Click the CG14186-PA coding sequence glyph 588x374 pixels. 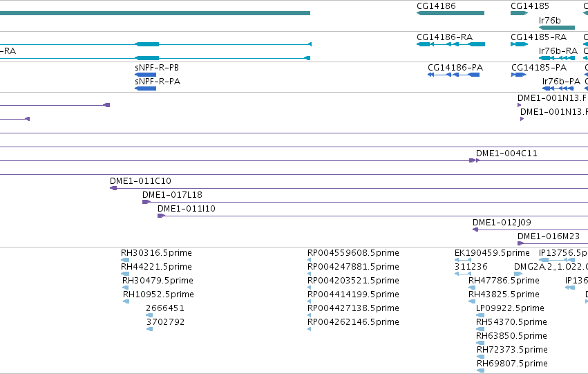tap(453, 75)
